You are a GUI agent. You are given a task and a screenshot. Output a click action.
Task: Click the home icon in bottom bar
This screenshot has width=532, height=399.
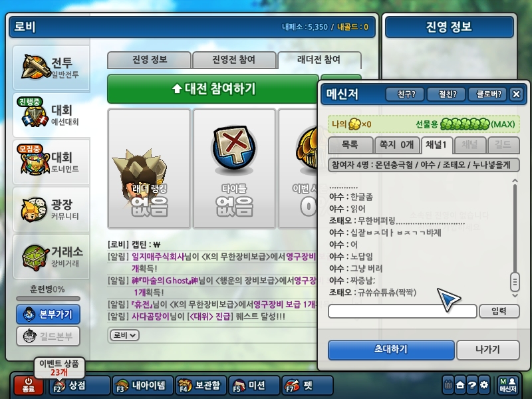[x=460, y=385]
